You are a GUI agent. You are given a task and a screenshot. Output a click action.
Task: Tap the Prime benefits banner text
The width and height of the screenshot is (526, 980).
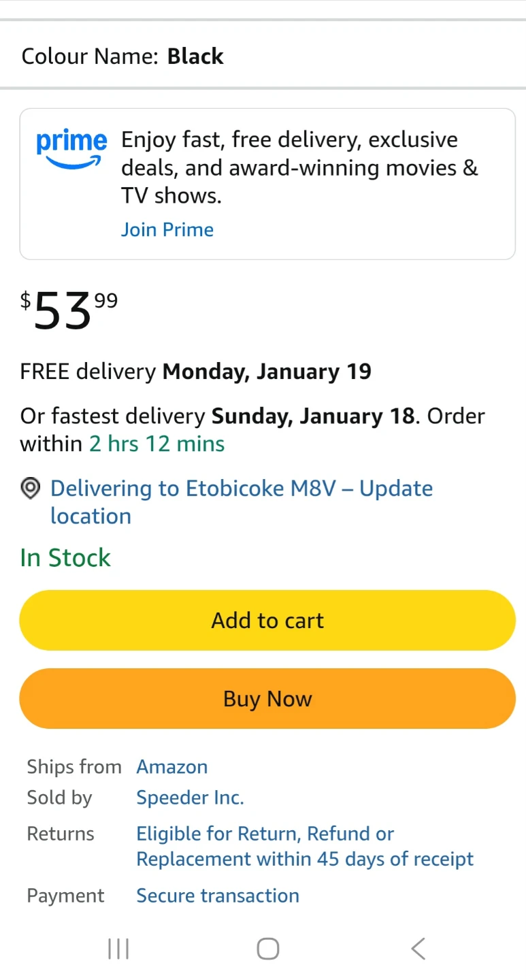click(299, 167)
